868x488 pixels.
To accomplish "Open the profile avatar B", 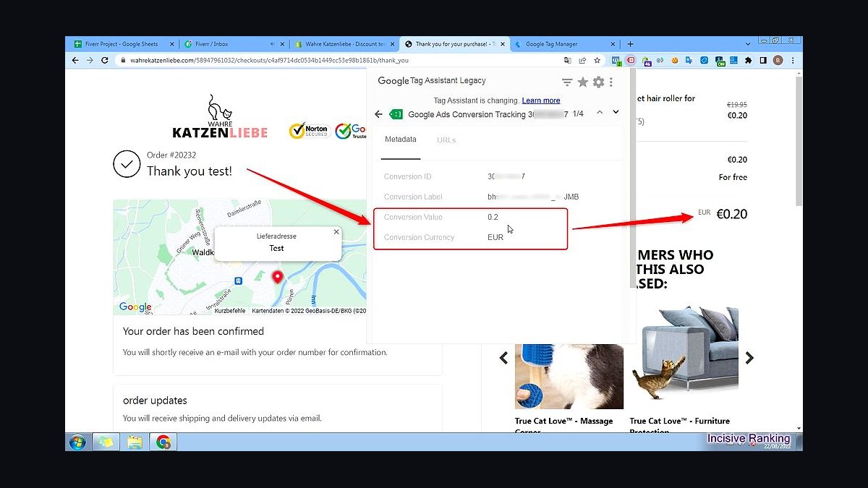I will point(778,61).
